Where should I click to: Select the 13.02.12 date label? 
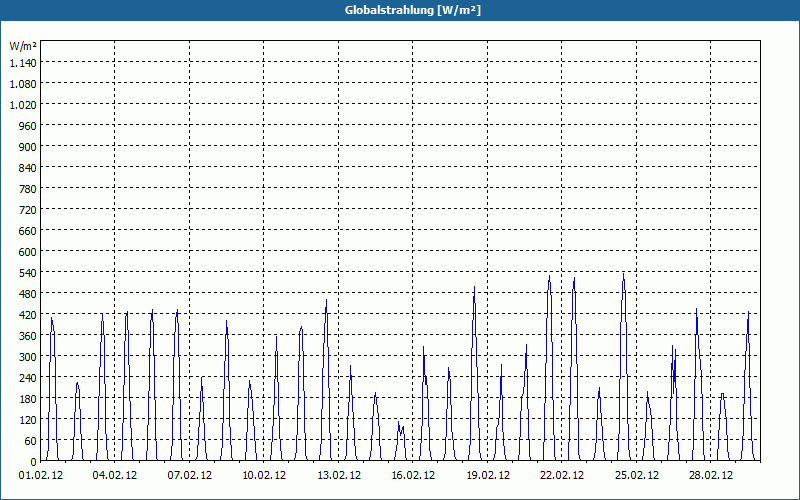coord(339,476)
